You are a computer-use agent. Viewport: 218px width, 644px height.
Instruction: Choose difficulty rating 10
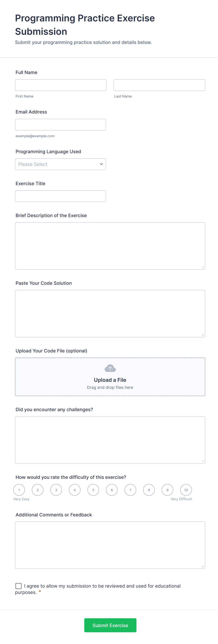point(186,490)
